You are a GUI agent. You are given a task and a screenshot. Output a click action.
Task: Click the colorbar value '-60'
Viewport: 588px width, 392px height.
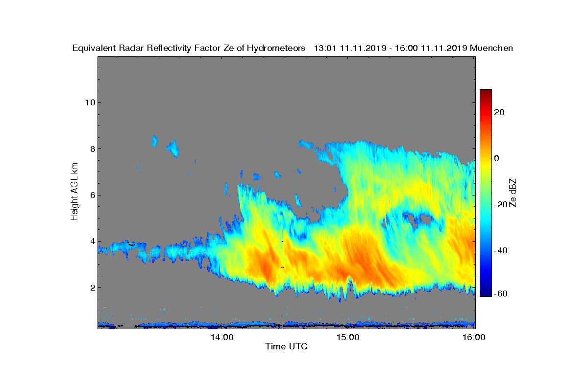tap(501, 294)
